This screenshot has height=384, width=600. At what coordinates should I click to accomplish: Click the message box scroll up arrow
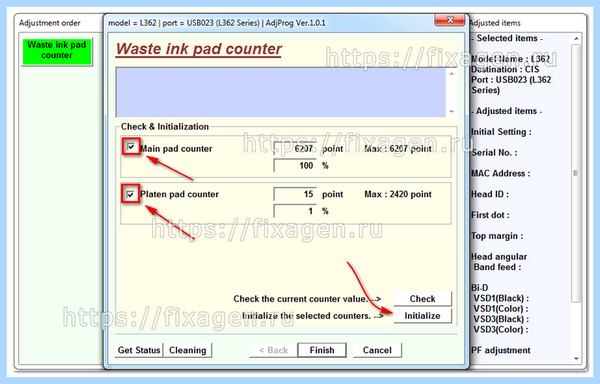click(x=452, y=74)
